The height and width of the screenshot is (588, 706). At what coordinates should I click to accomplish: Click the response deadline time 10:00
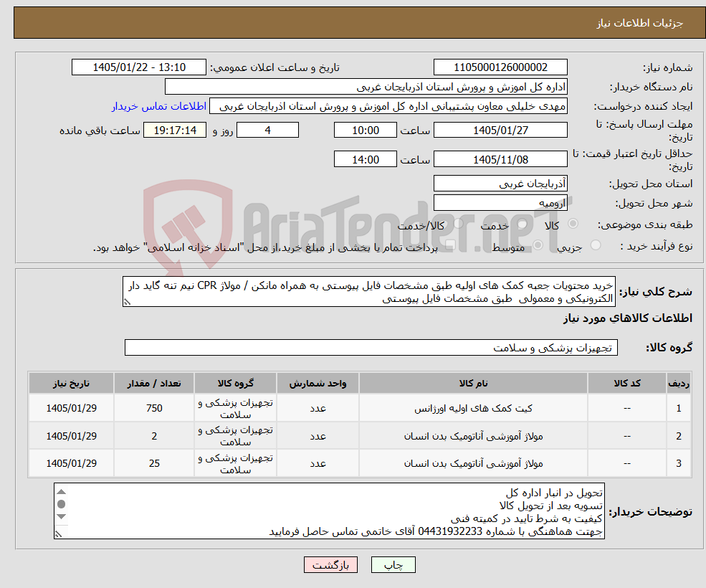(365, 131)
